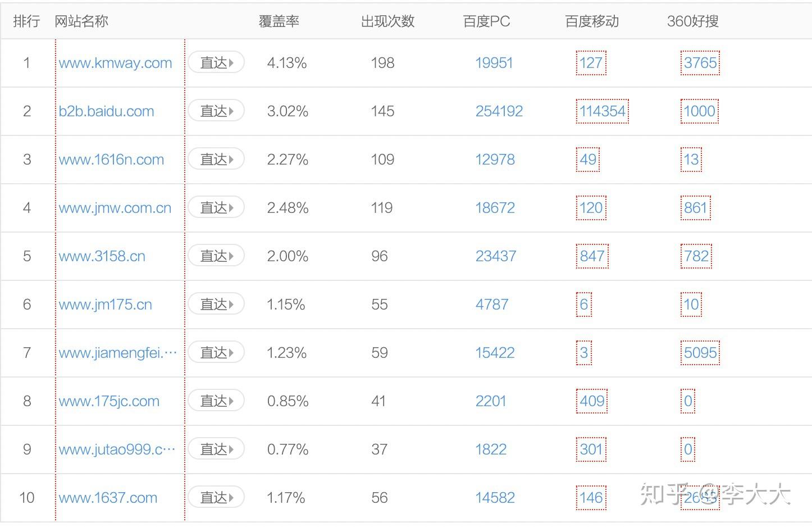812x527 pixels.
Task: Click 直达 button for www.jiamengfei row
Action: [216, 352]
